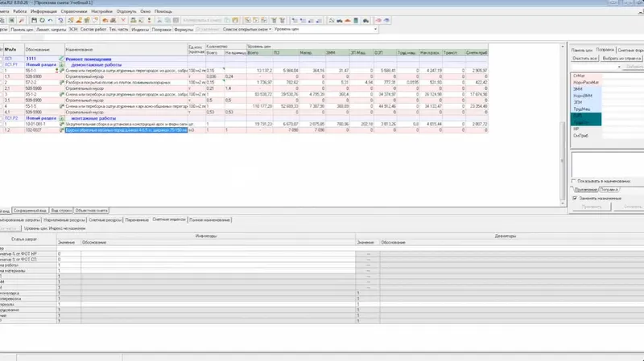Open the Помощь menu
This screenshot has width=644, height=361.
tap(163, 11)
